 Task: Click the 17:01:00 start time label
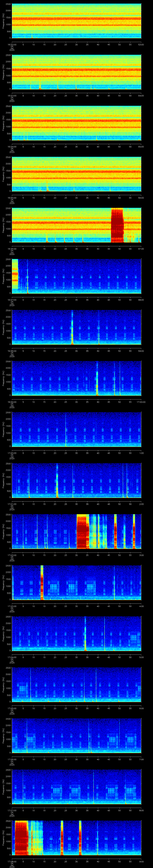pyautogui.click(x=12, y=504)
